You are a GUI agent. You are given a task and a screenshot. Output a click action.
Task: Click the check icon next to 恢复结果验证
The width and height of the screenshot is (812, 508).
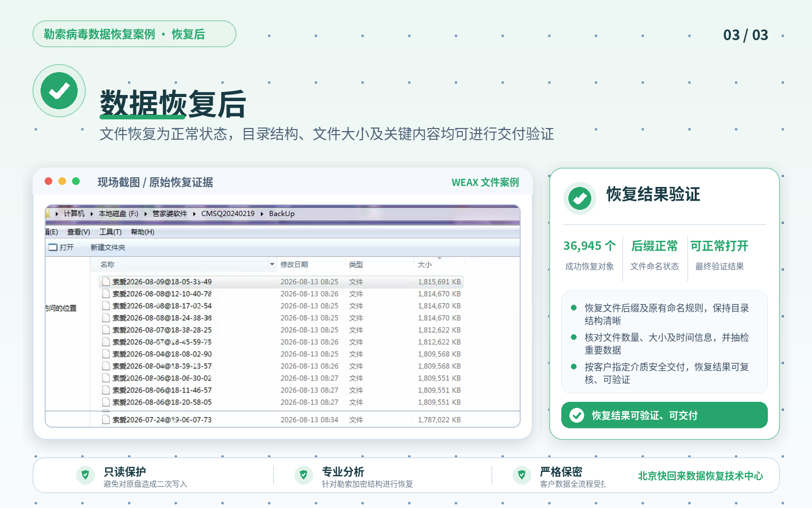580,198
